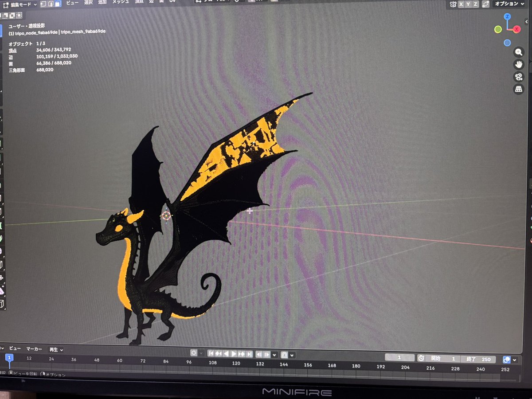Click frame 204 on timeline ruler
This screenshot has height=399, width=532.
pyautogui.click(x=405, y=367)
